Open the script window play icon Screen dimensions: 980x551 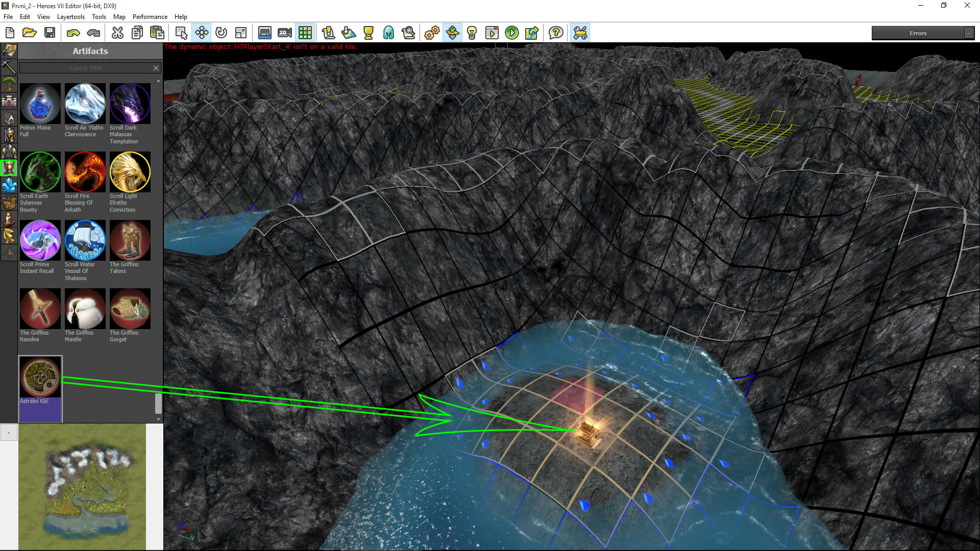[x=492, y=33]
